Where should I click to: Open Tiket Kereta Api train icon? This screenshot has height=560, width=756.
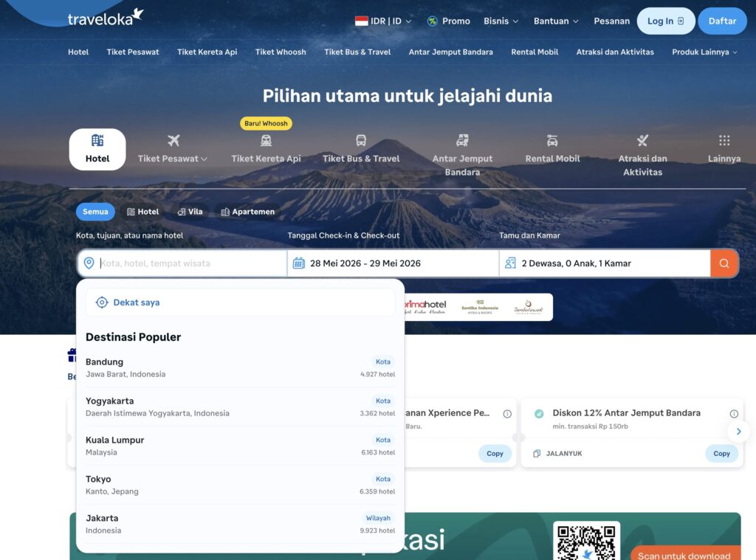(266, 140)
